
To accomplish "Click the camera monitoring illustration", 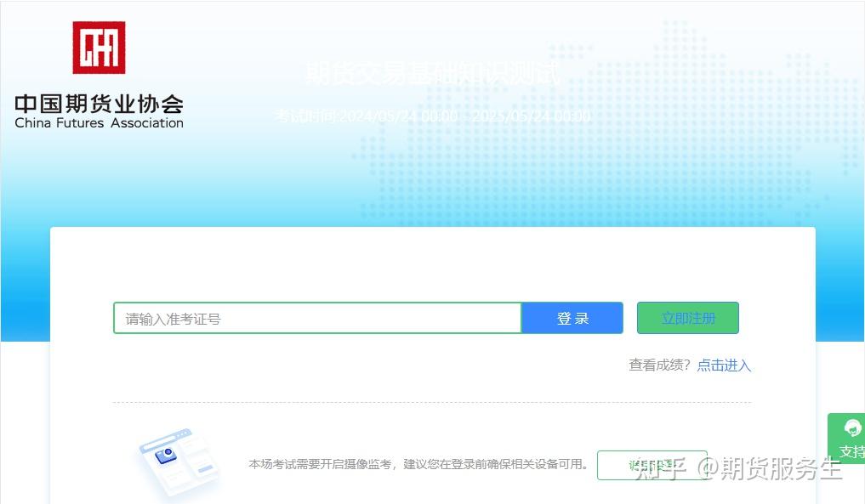I will [x=177, y=459].
